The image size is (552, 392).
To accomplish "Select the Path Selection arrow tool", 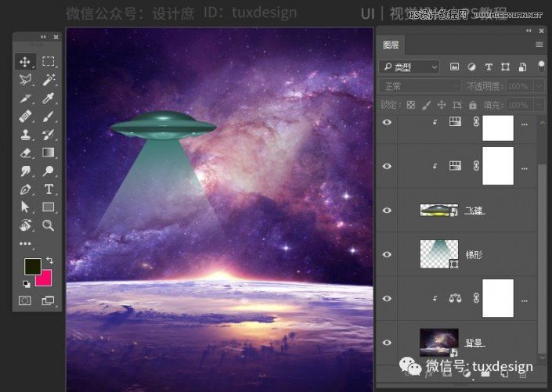I will (x=25, y=207).
